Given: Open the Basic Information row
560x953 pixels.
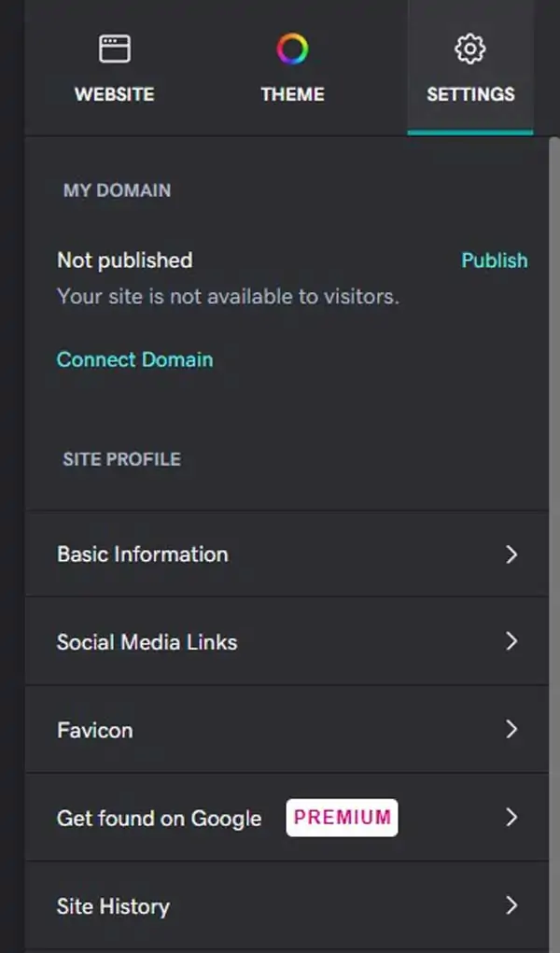Looking at the screenshot, I should [142, 554].
